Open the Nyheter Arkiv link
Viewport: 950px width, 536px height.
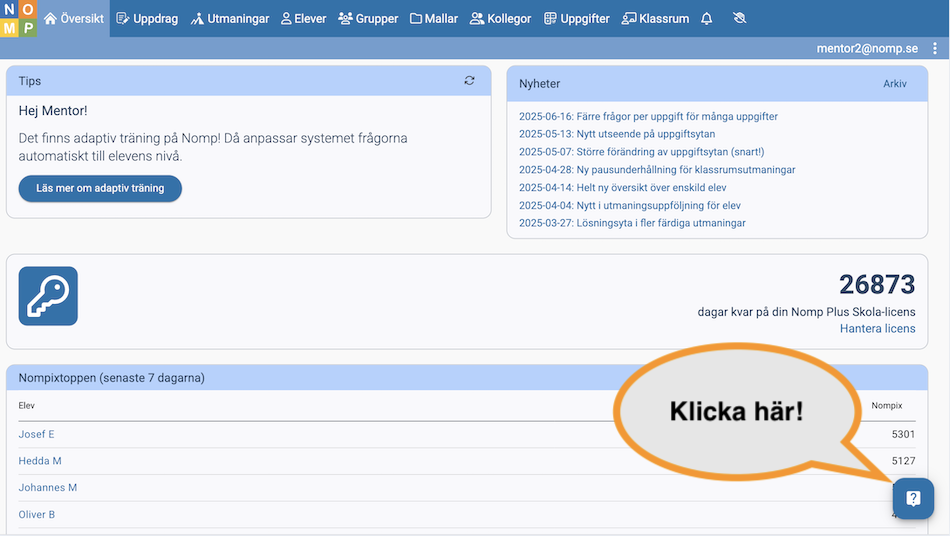pyautogui.click(x=895, y=84)
